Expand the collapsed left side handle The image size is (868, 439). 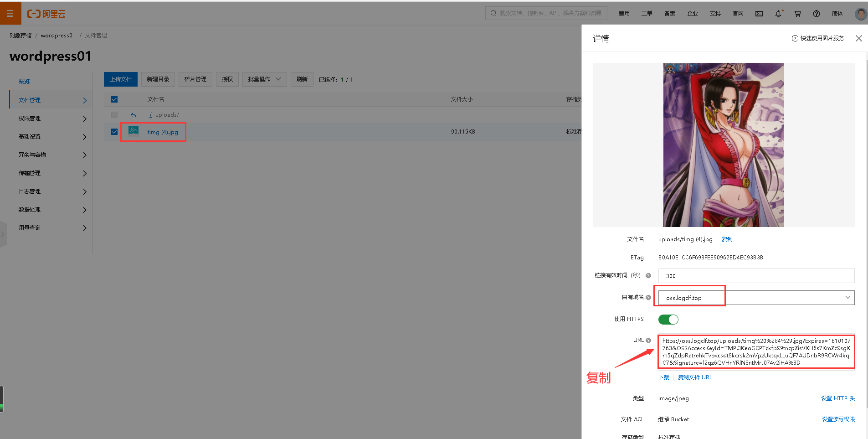(x=3, y=234)
